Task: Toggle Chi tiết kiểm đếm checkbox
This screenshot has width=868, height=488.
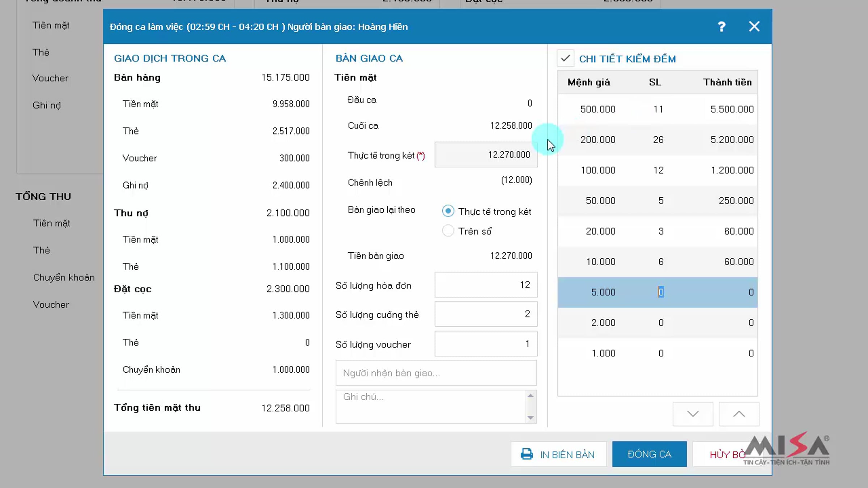Action: [565, 59]
